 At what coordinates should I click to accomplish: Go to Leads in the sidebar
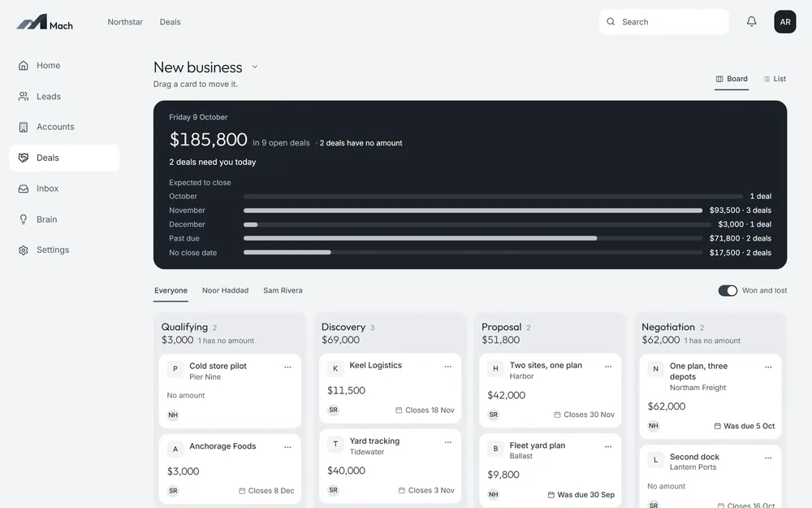(64, 97)
